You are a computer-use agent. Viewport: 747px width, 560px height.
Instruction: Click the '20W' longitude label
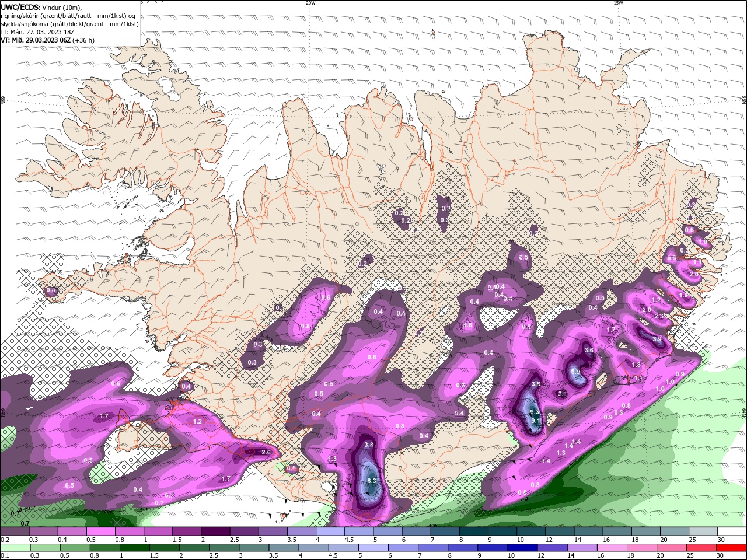(310, 3)
